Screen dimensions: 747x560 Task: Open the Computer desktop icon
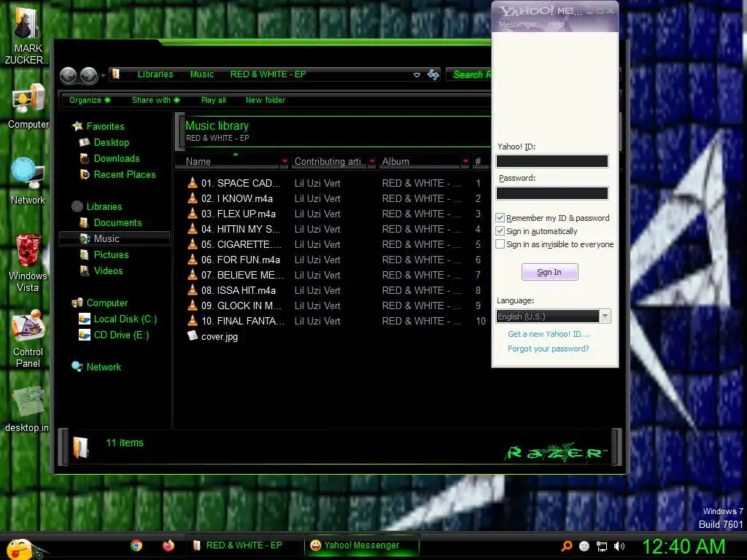pyautogui.click(x=28, y=100)
